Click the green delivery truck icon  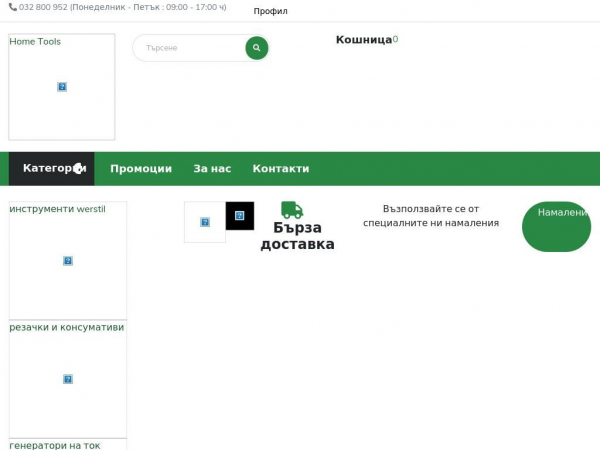(x=292, y=210)
